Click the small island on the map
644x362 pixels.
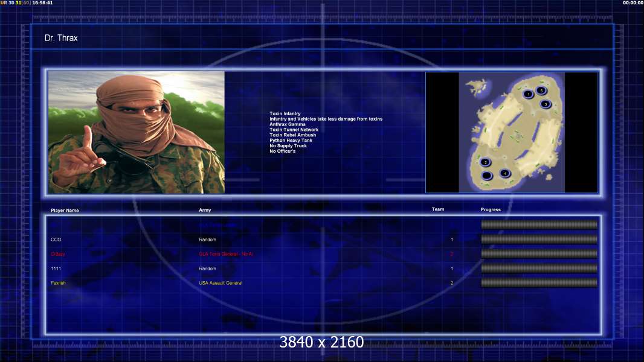click(477, 86)
